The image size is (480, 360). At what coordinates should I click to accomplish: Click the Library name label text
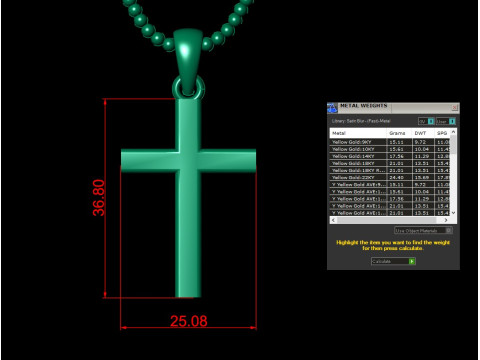point(361,121)
